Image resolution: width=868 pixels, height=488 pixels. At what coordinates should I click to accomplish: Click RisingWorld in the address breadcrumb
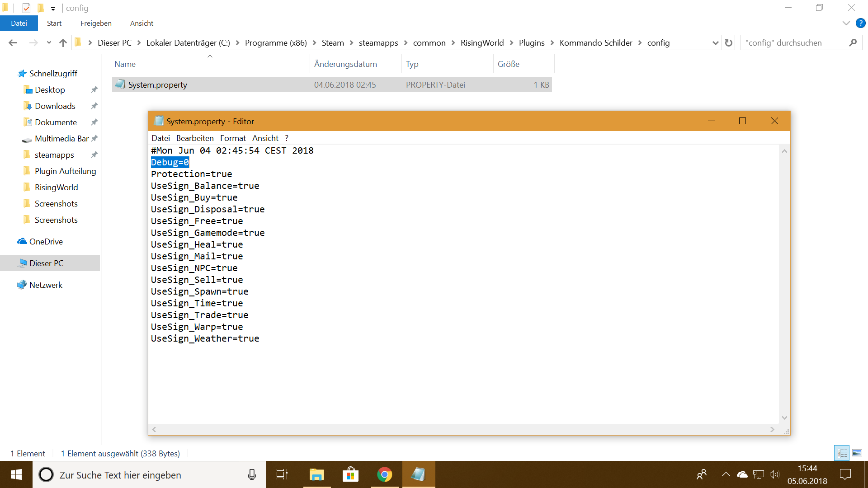[482, 43]
